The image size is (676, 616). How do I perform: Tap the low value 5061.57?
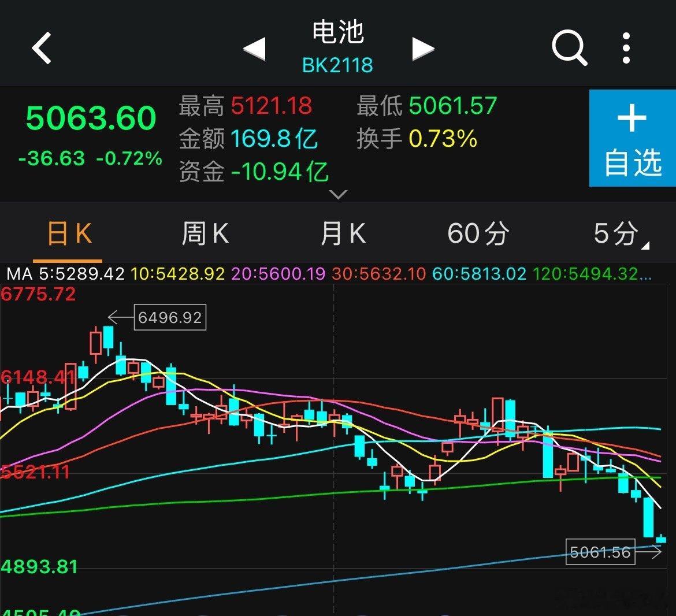coord(453,106)
